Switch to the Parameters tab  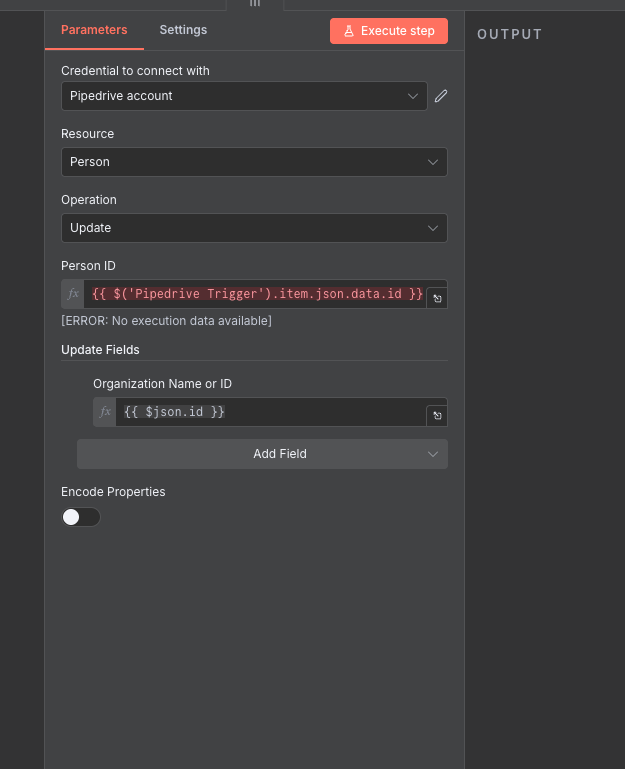94,30
